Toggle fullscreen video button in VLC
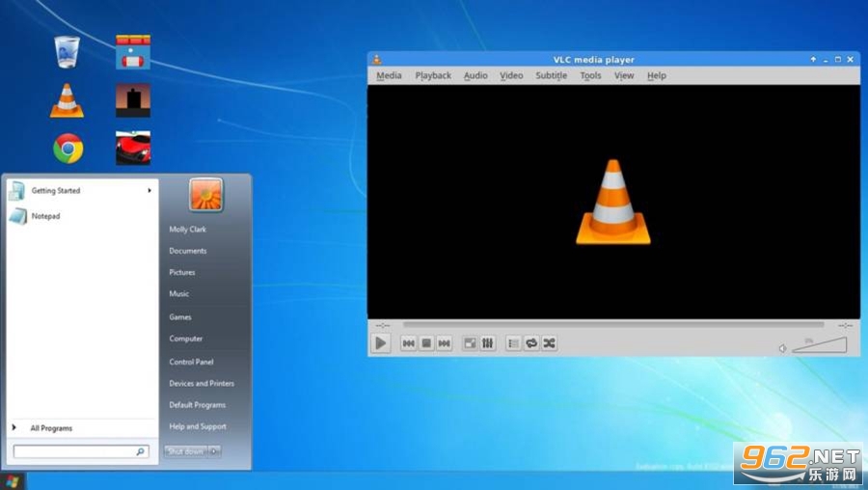868x490 pixels. pos(470,343)
